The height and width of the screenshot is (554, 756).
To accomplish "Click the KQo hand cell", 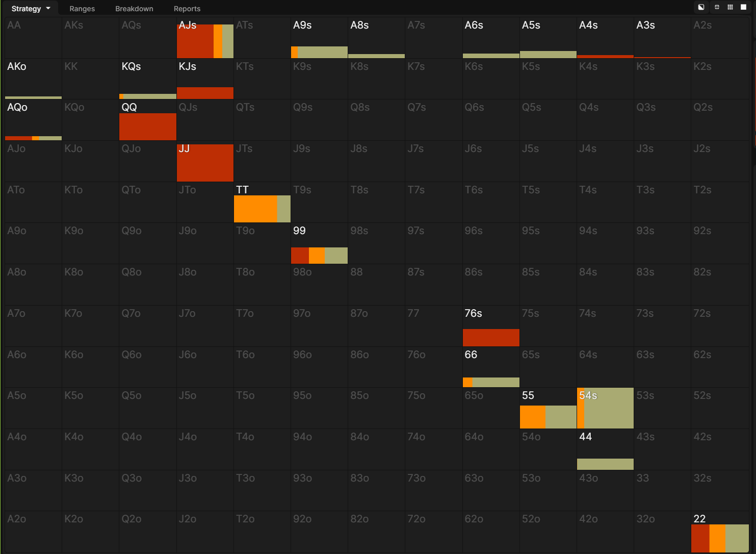I will coord(90,120).
